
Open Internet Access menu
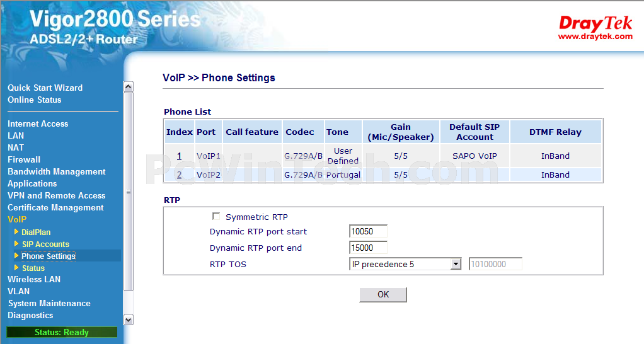tap(38, 124)
